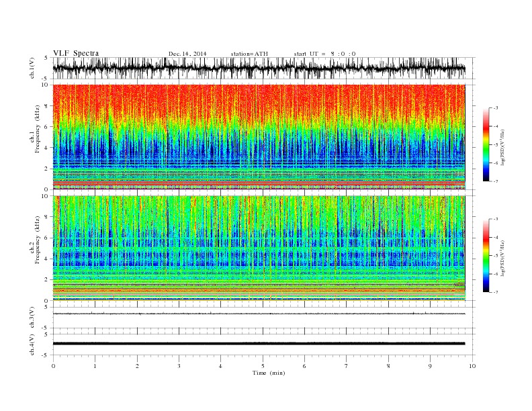This screenshot has width=532, height=411.
Task: Click the ch.2 Frequency (kHz) axis label
Action: click(35, 240)
